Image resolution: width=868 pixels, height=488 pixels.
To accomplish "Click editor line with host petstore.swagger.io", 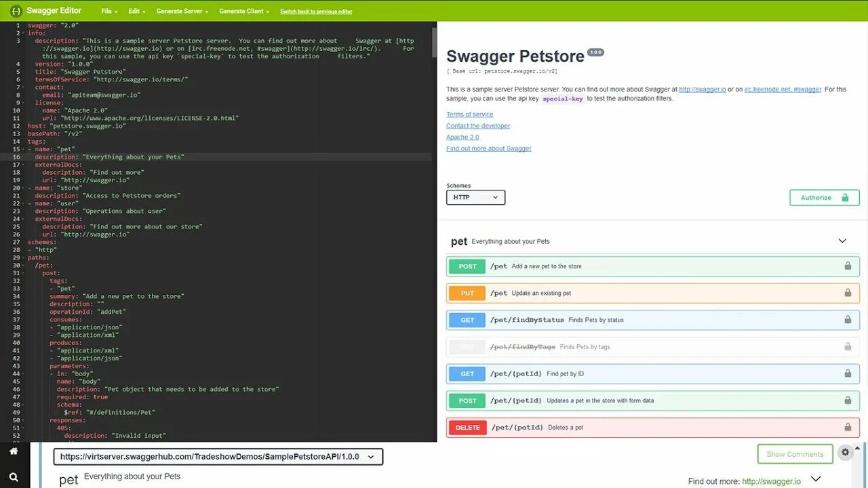I will point(77,126).
